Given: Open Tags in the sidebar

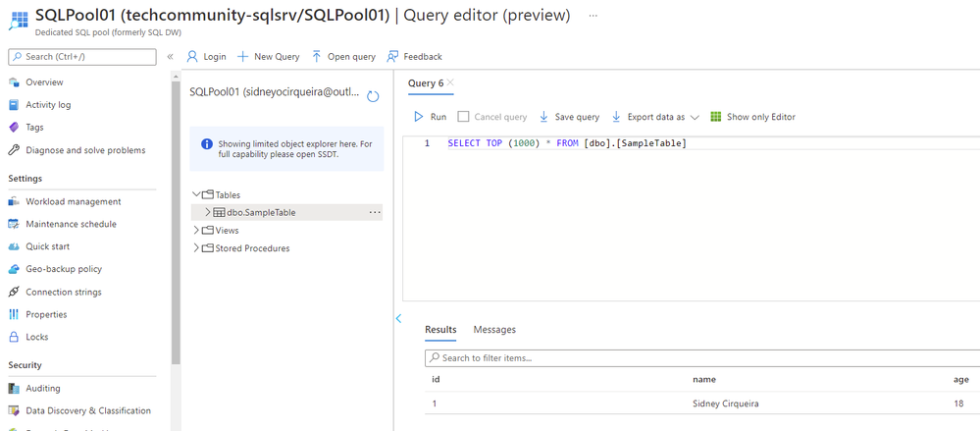Looking at the screenshot, I should [34, 127].
